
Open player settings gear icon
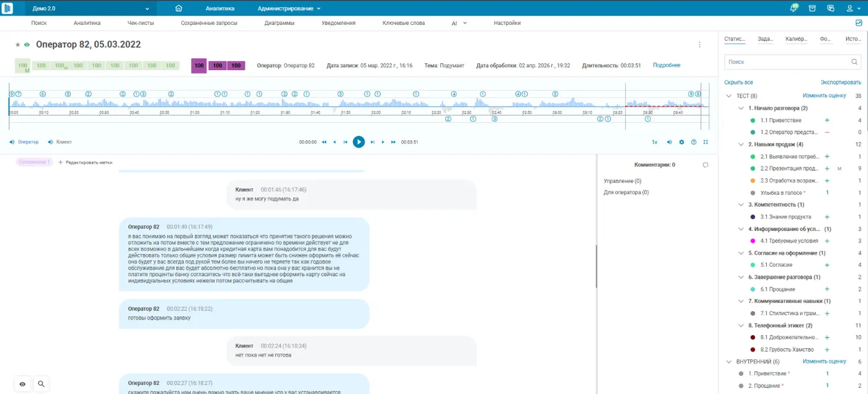(681, 142)
